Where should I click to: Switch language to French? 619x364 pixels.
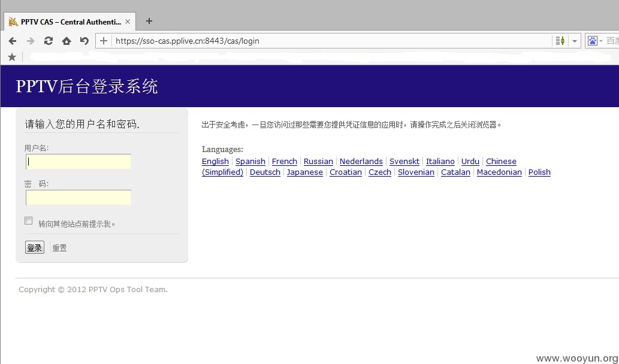[x=284, y=161]
